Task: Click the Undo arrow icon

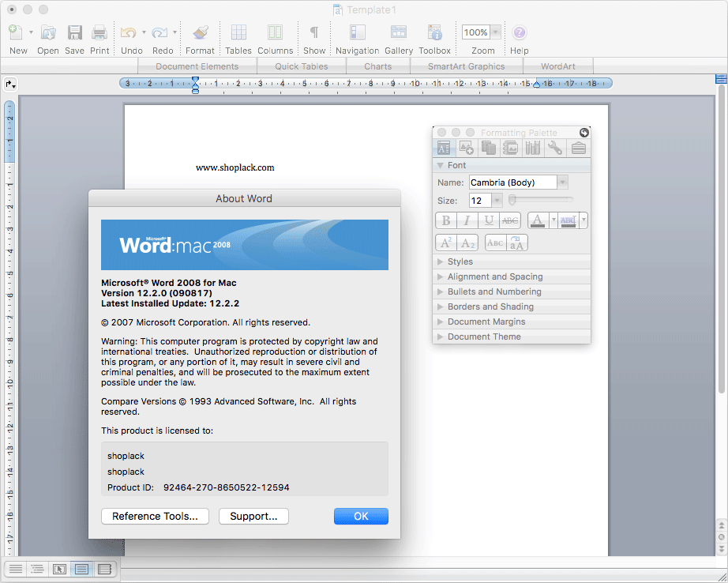Action: [x=128, y=32]
